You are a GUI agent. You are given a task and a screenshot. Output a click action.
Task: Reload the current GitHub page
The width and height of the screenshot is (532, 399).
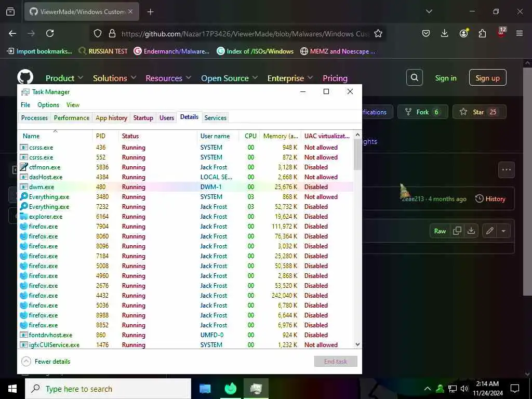[50, 33]
